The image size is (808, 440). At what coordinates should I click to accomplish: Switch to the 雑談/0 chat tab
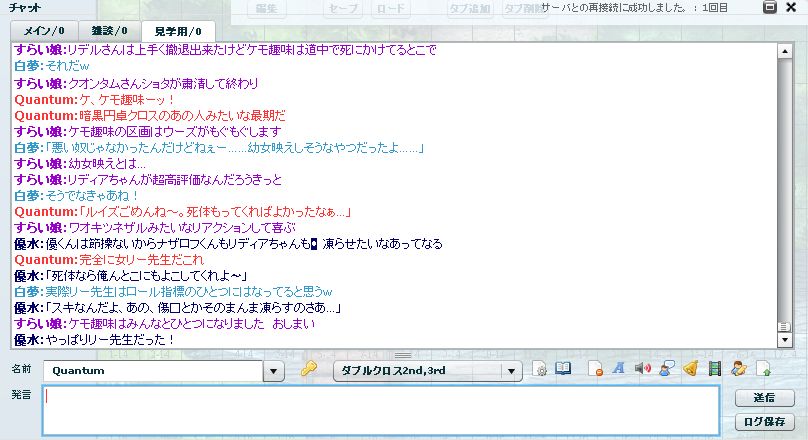click(x=106, y=32)
